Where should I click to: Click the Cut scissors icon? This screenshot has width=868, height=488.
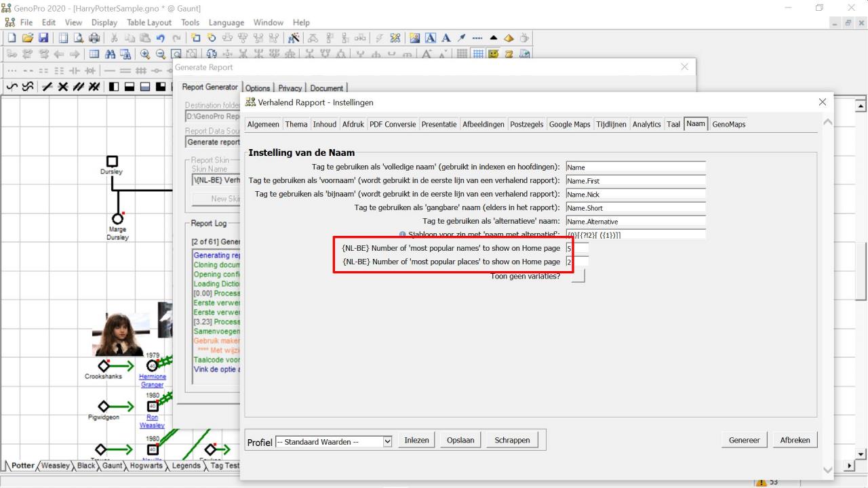114,38
